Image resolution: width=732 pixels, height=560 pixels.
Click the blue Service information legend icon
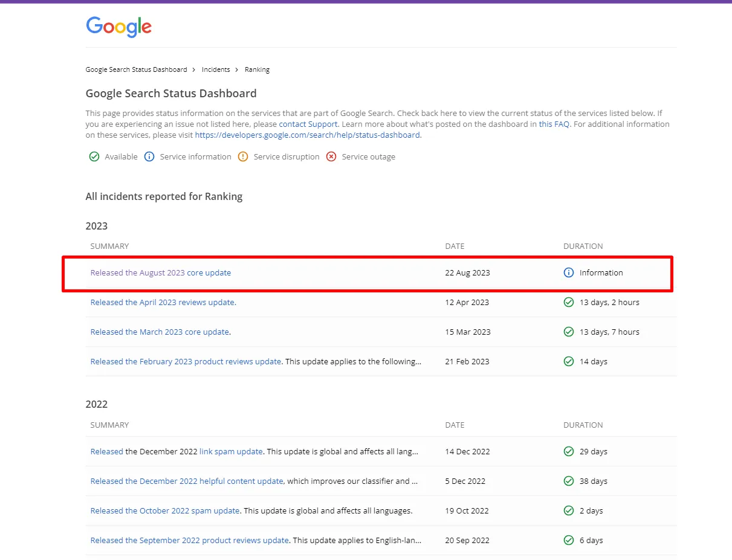click(x=149, y=156)
